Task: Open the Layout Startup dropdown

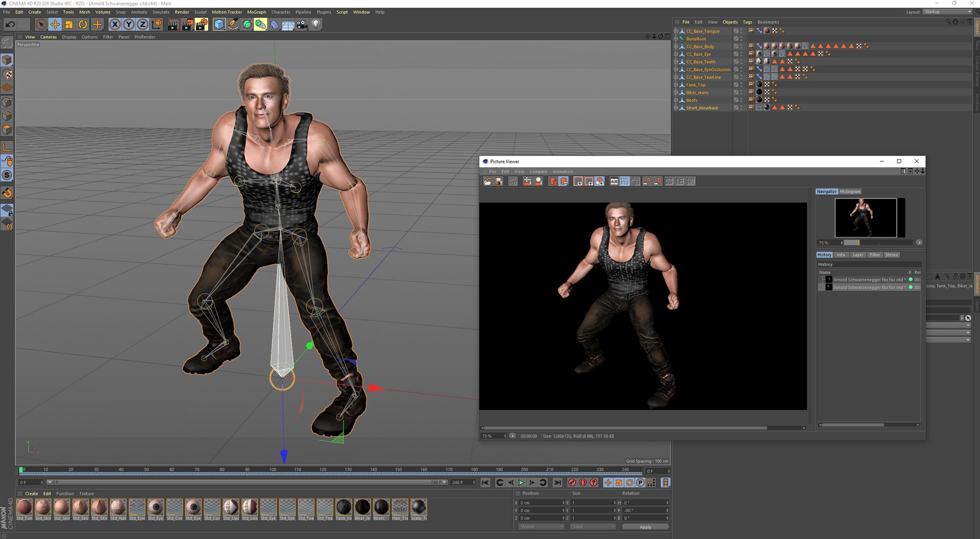Action: [947, 12]
